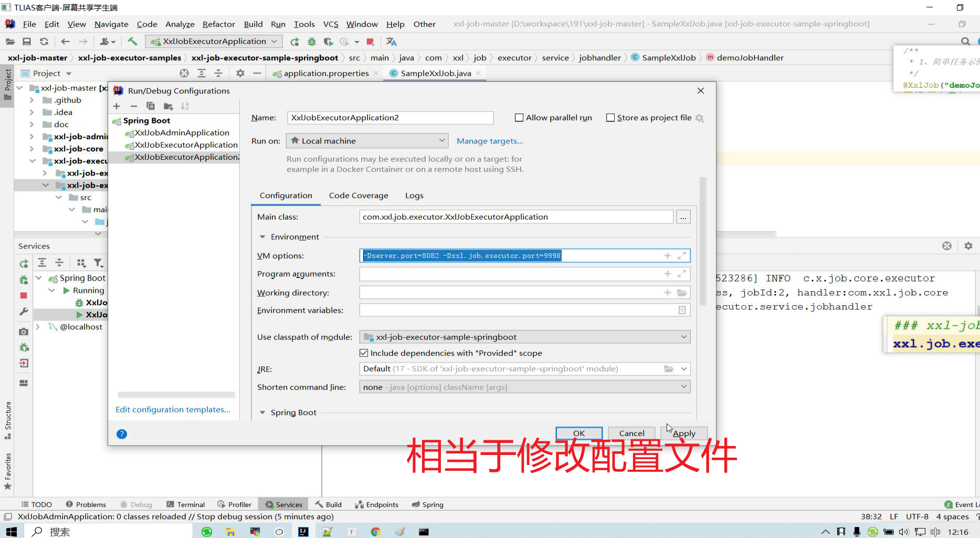Open Services panel settings gear

coord(968,246)
